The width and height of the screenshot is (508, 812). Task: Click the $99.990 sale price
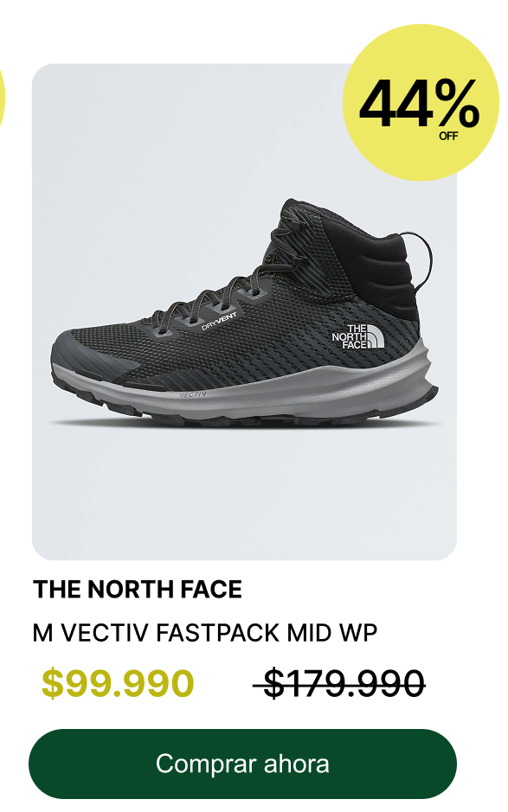pyautogui.click(x=119, y=683)
